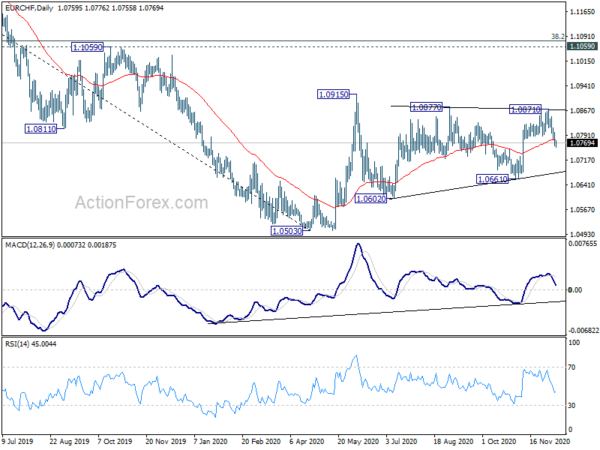Click the 6 Apr 2020 date label

pos(307,441)
